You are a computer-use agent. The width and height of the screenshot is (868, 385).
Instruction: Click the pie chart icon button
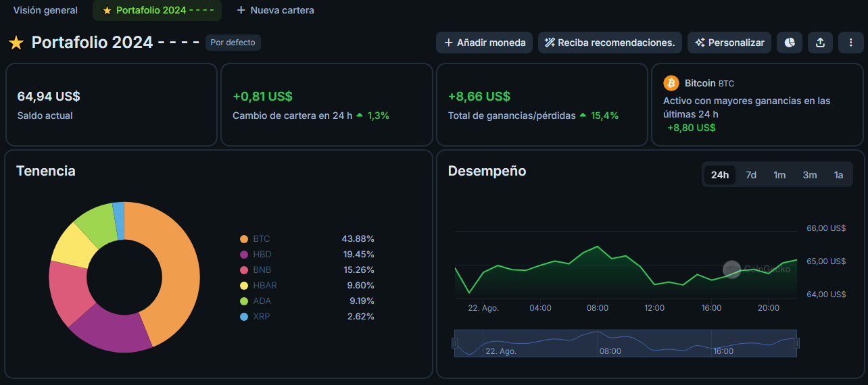pos(790,43)
